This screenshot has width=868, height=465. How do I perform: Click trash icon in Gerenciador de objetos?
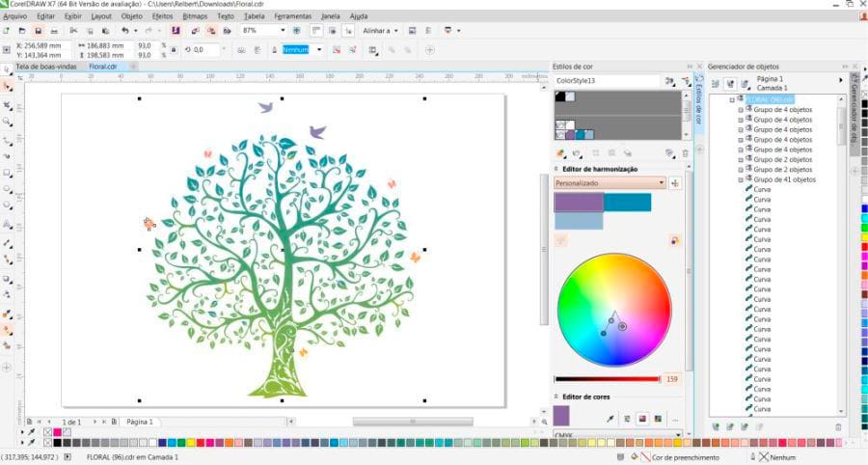pos(838,426)
